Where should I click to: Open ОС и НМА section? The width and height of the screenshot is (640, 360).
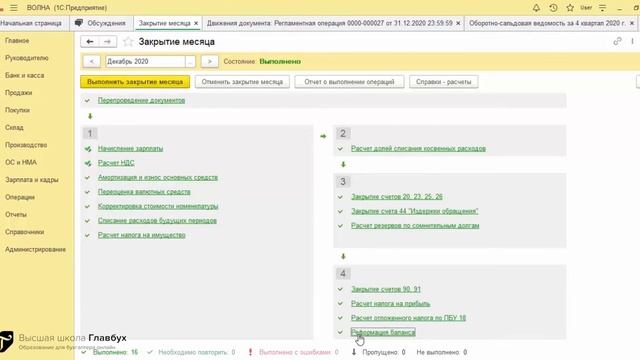[x=21, y=162]
